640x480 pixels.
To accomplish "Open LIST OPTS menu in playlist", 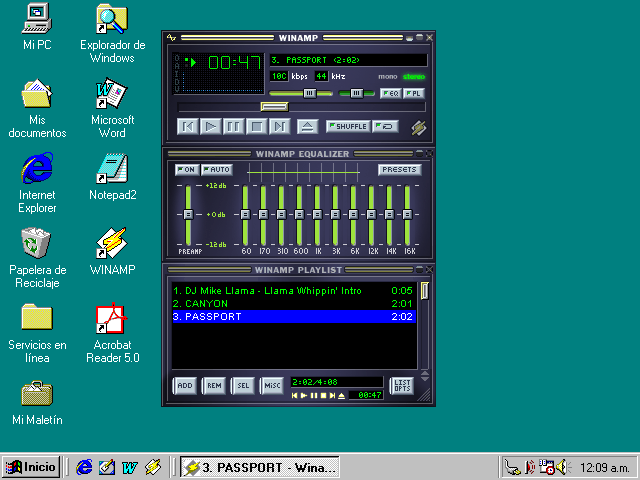I will pos(402,386).
